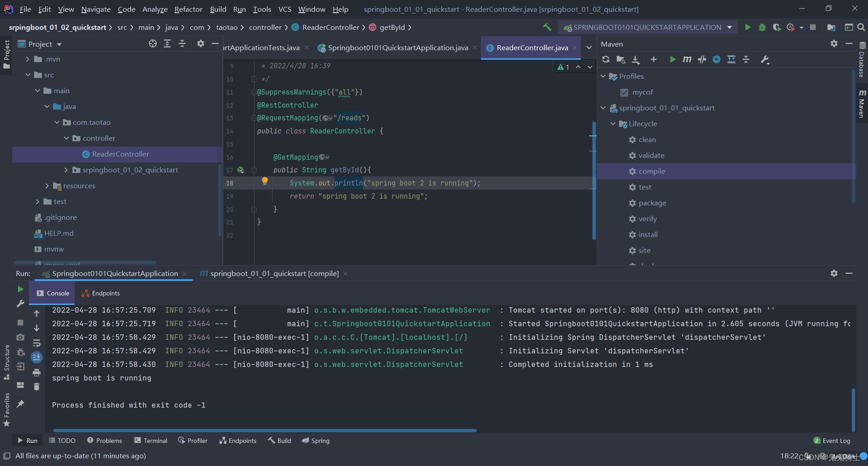
Task: Click the console horizontal scrollbar
Action: [x=265, y=430]
